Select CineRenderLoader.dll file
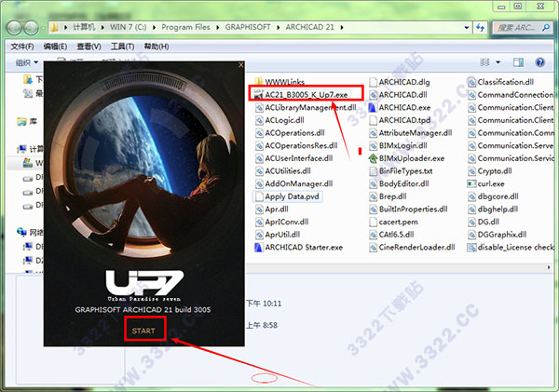Screen dimensions: 559x392 click(x=413, y=248)
